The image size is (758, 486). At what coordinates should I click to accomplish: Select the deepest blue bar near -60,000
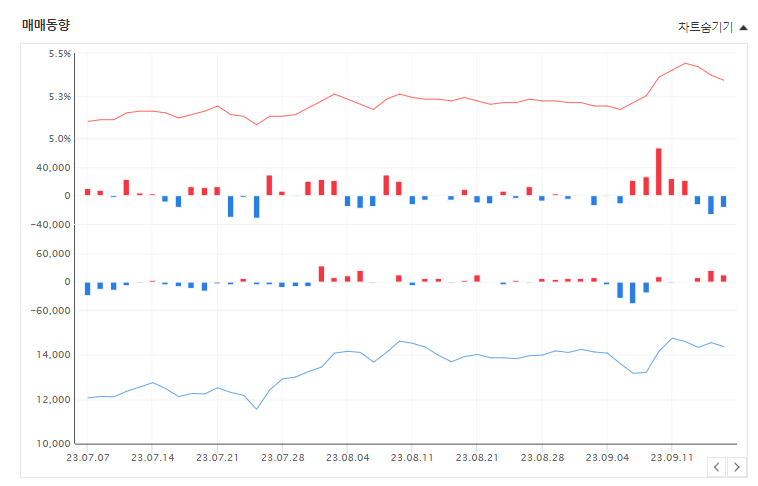pyautogui.click(x=632, y=293)
